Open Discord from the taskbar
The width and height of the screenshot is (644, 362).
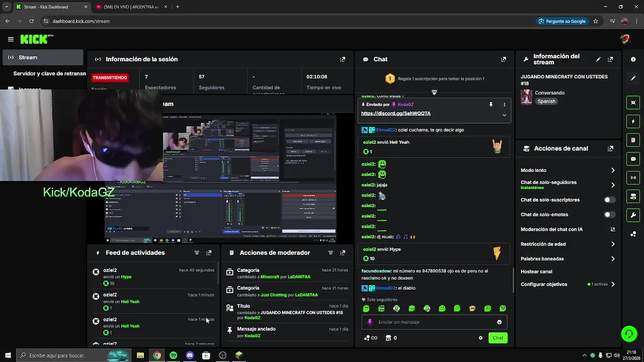pos(190,355)
